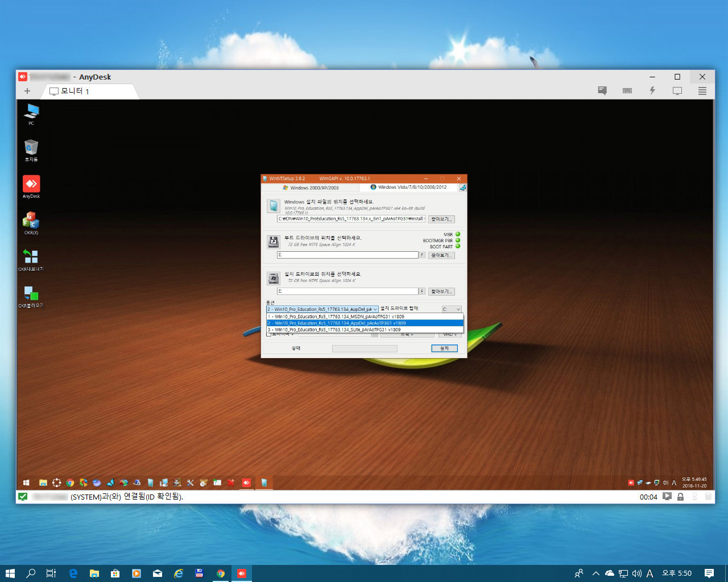
Task: Open local Start menu on taskbar
Action: tap(10, 573)
